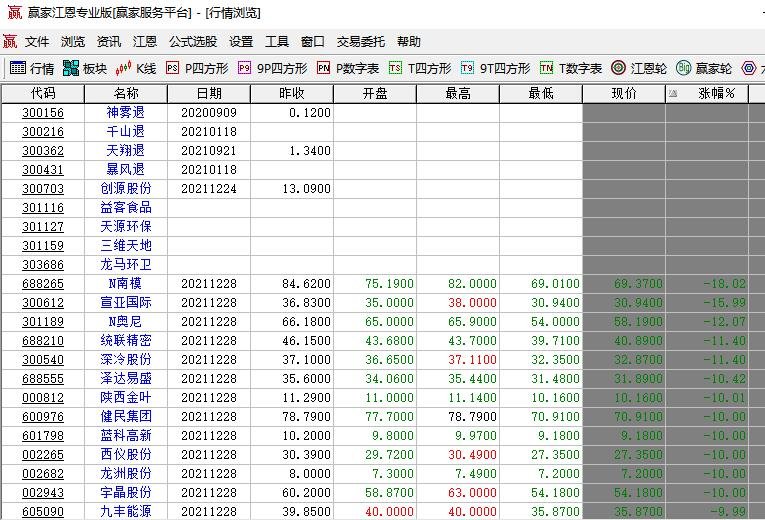Select the 统联精密 stock name
The image size is (765, 520).
pos(126,340)
